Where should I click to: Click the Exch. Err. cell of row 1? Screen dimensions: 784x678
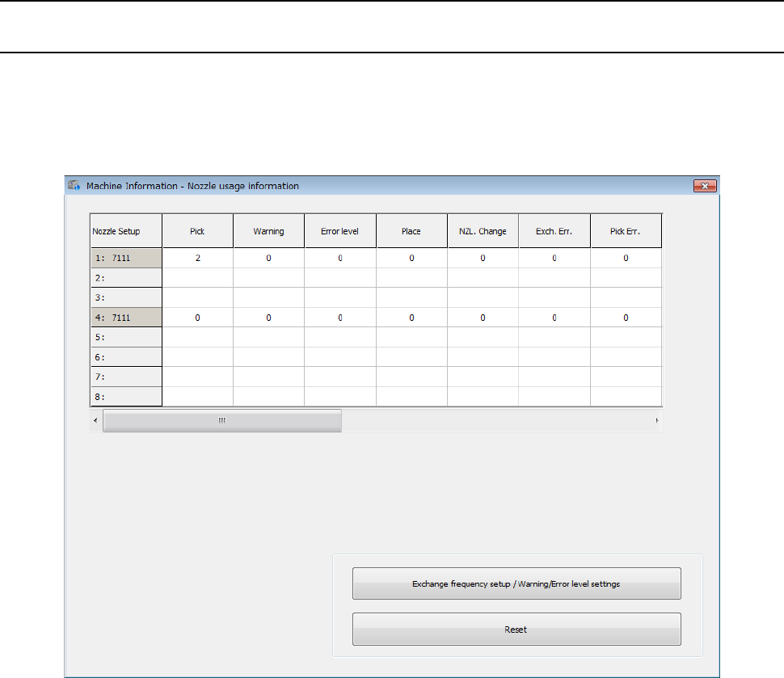(x=554, y=258)
